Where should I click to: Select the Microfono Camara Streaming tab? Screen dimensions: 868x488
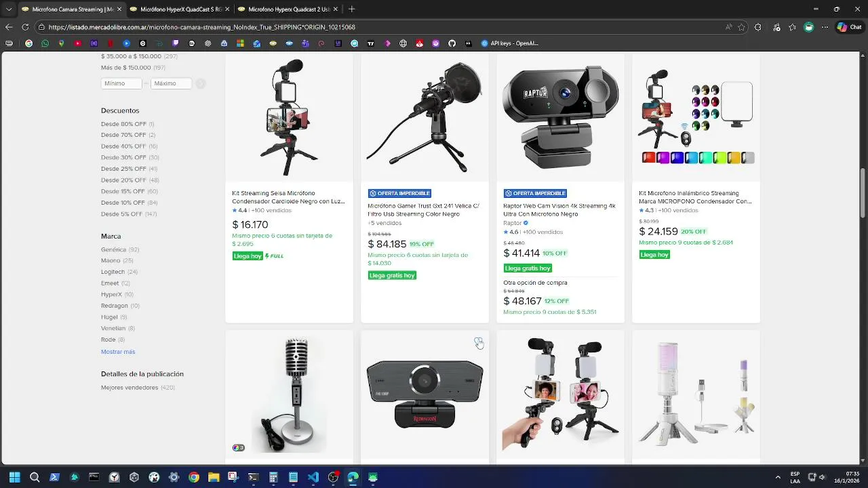[73, 9]
